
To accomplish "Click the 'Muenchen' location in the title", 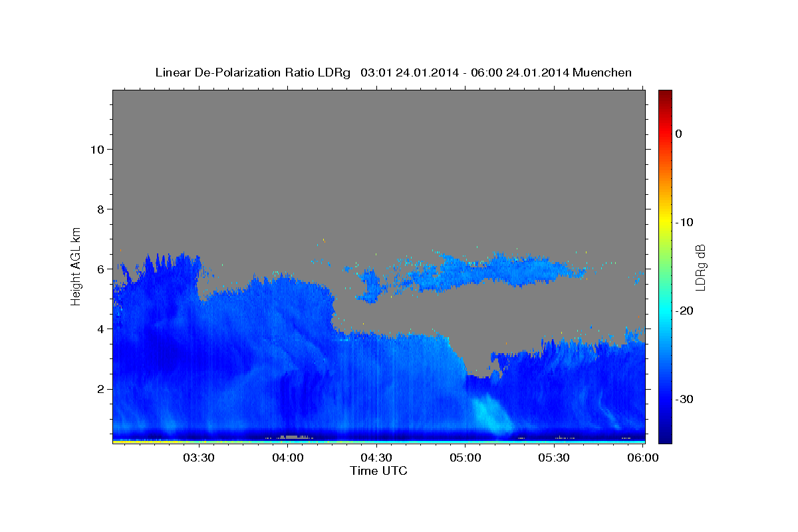I will pyautogui.click(x=602, y=72).
